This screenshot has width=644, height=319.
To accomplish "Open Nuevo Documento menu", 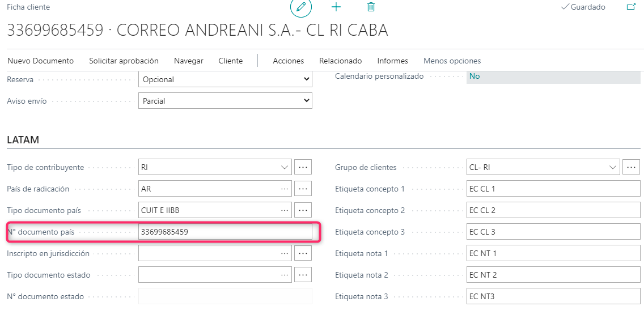I will 41,61.
